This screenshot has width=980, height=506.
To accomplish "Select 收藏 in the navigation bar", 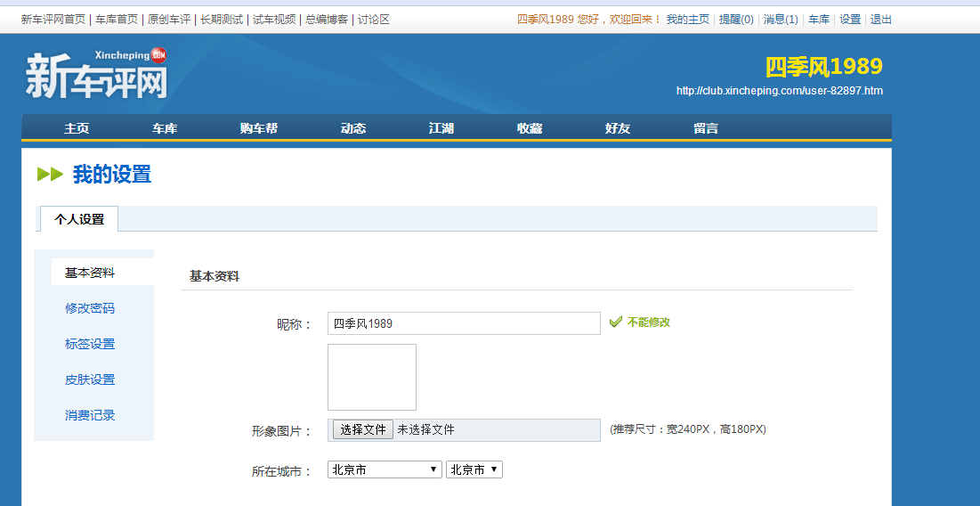I will tap(530, 129).
